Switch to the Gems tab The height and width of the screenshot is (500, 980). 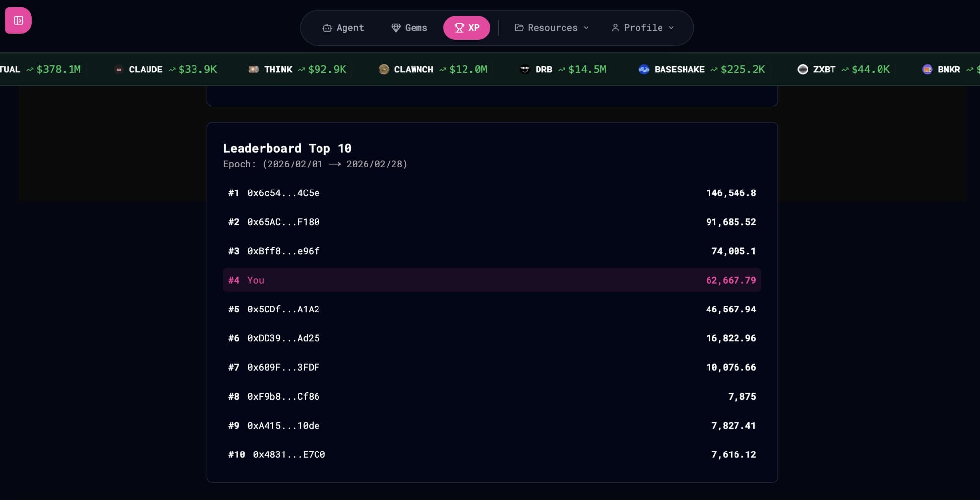409,28
